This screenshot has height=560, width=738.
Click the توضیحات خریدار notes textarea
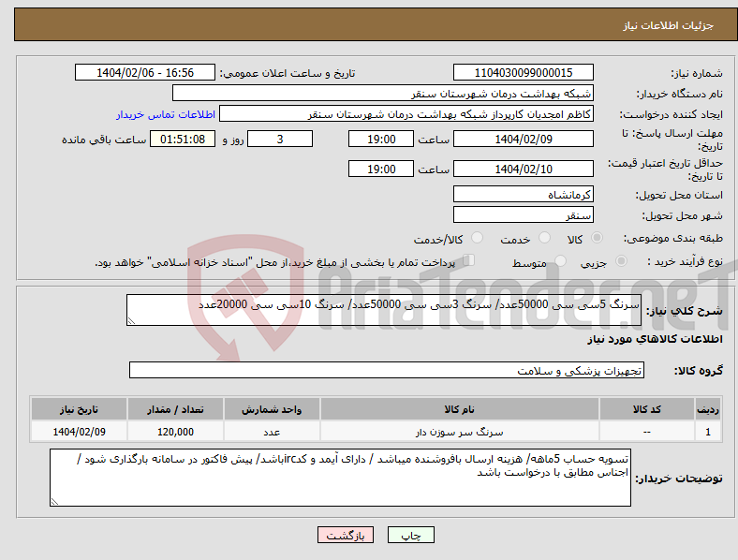340,478
